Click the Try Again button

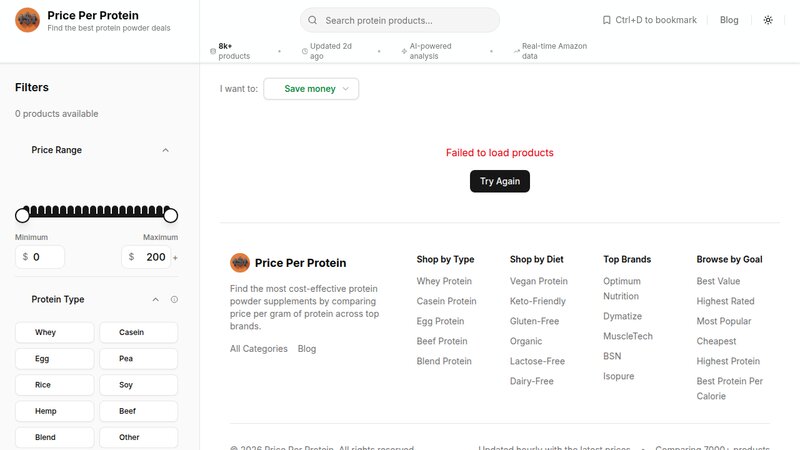[500, 181]
